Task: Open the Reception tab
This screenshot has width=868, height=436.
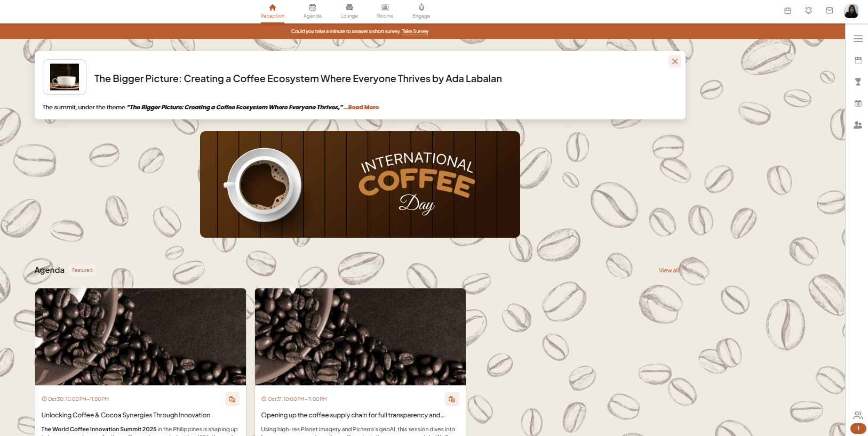Action: [x=272, y=11]
